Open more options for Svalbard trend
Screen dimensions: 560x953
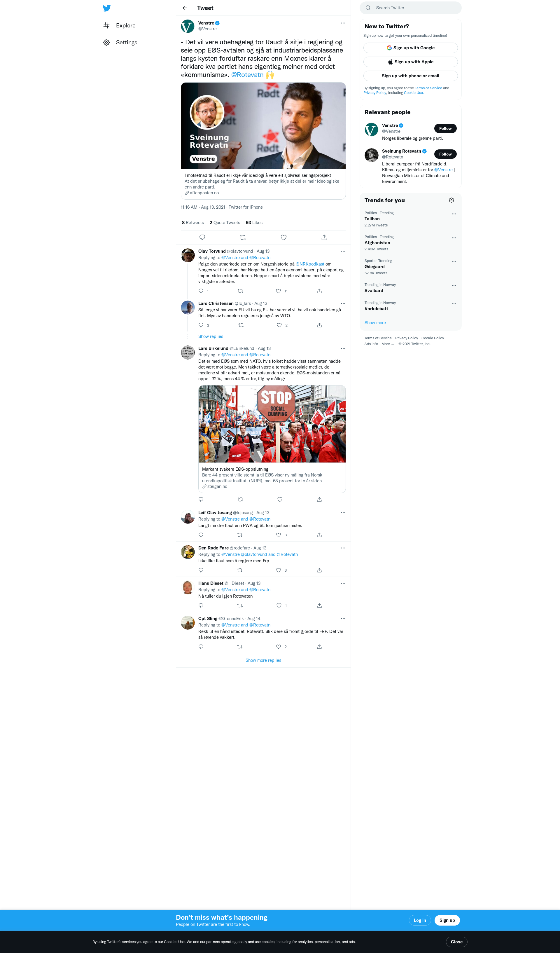(454, 286)
